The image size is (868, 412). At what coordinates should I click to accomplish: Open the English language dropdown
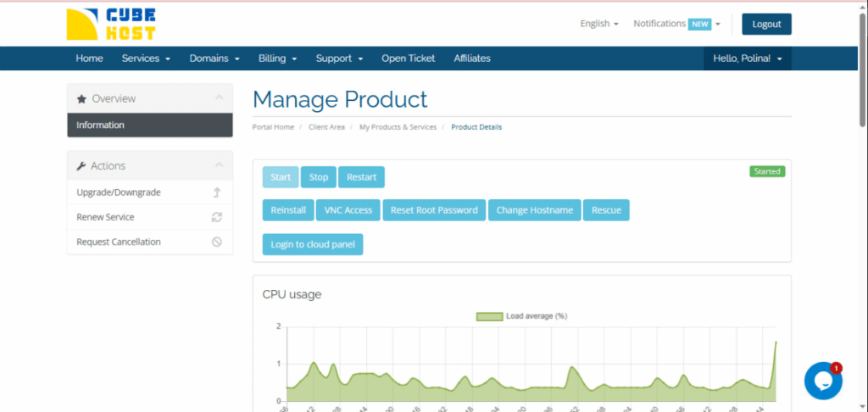pos(598,24)
